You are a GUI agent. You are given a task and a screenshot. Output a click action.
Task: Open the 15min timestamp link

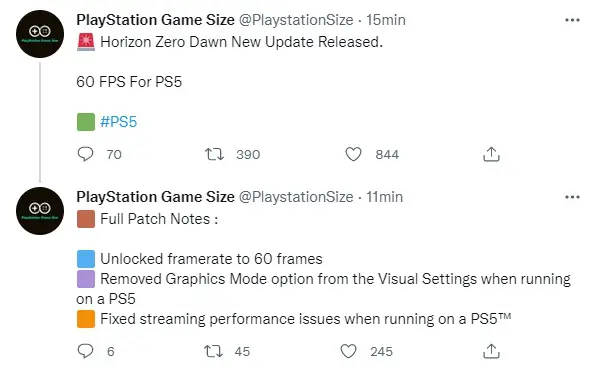pyautogui.click(x=386, y=20)
